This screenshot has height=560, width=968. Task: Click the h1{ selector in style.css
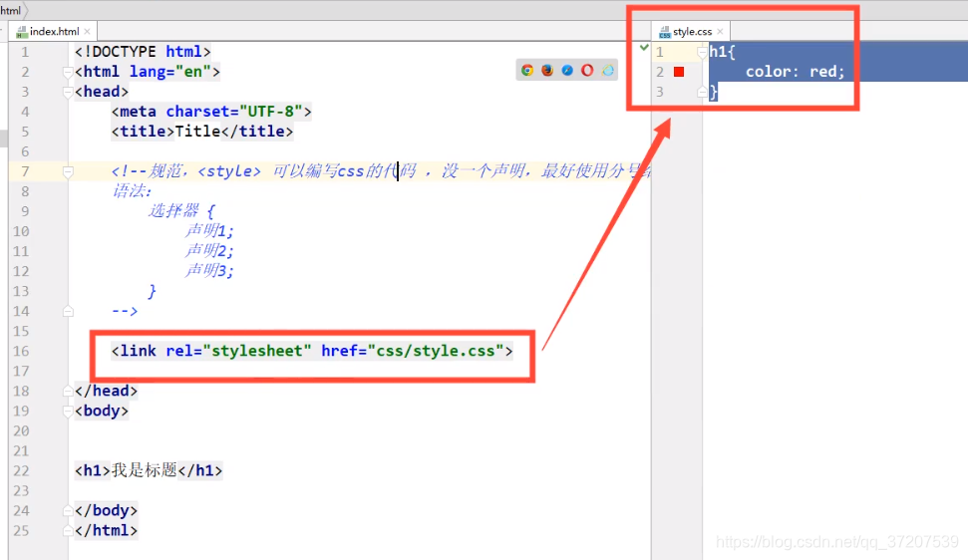[x=723, y=52]
